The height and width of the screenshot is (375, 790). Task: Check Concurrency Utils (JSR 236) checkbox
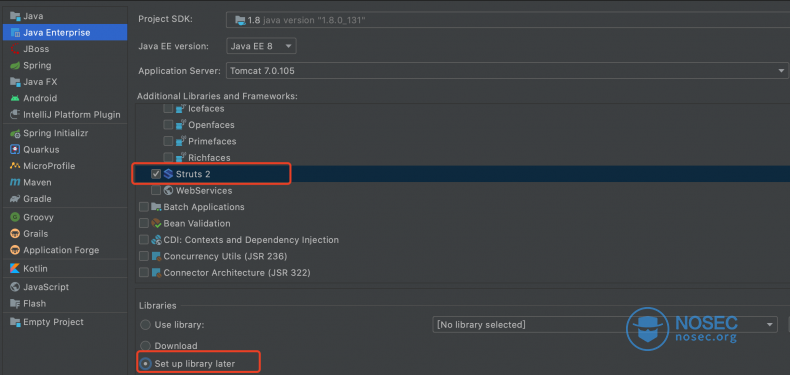click(x=144, y=257)
